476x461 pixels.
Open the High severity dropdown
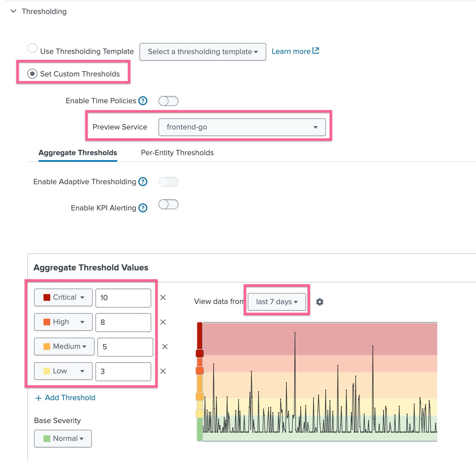tap(63, 322)
